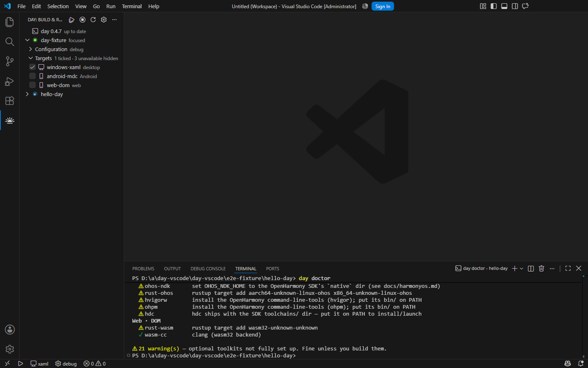Screen dimensions: 588x368
Task: Split the terminal pane
Action: coord(531,269)
